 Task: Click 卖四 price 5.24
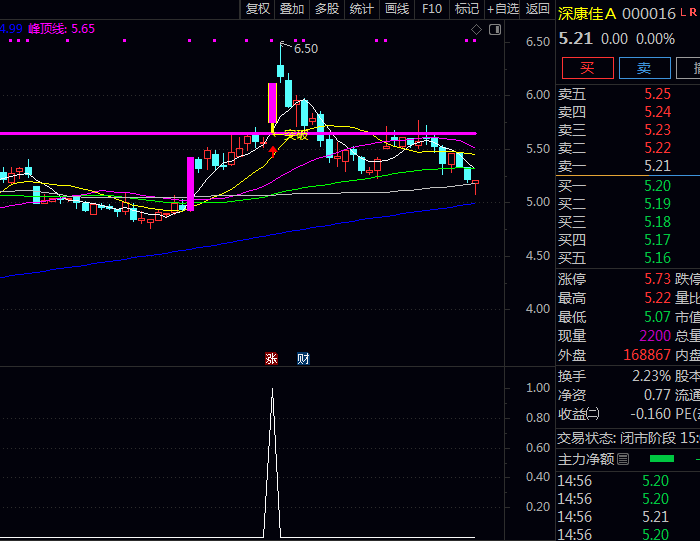[x=657, y=112]
